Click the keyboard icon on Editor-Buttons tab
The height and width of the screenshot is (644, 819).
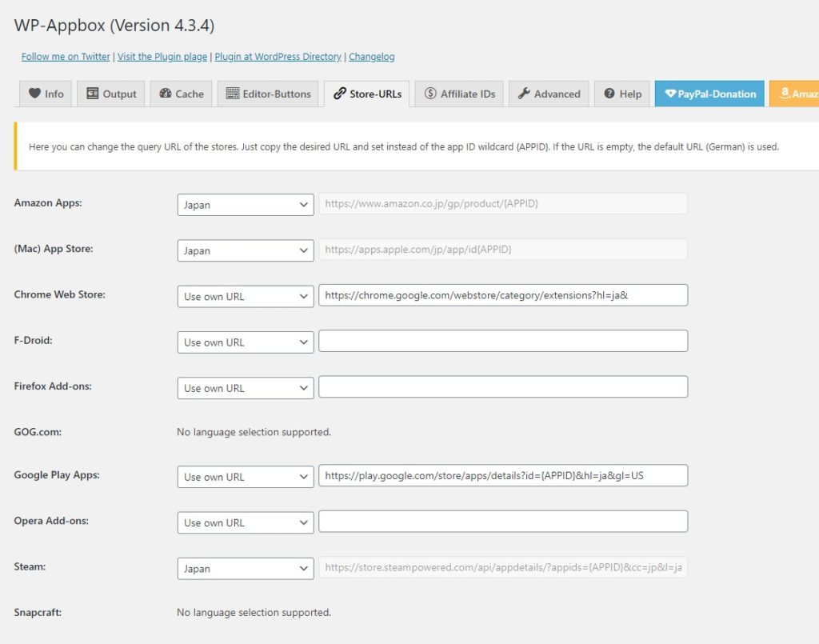pyautogui.click(x=233, y=94)
